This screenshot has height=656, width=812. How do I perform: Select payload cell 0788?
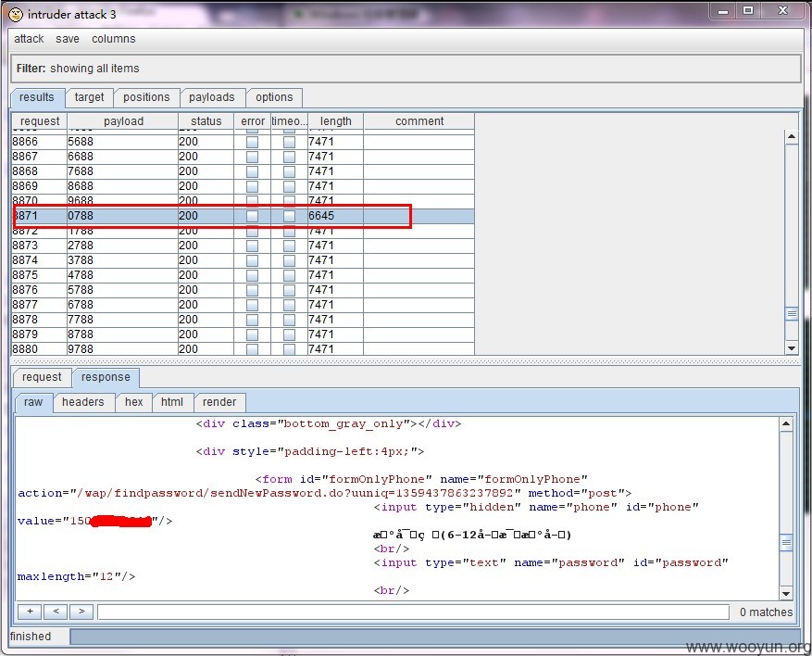[123, 216]
